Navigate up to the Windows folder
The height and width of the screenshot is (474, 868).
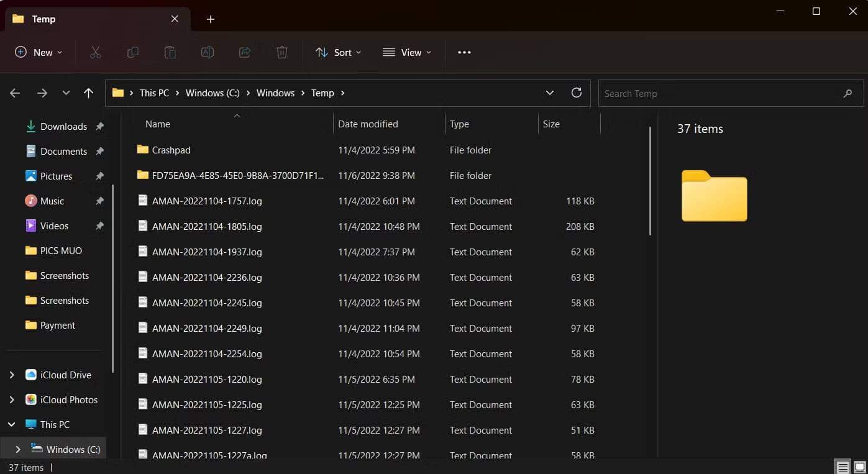point(88,93)
